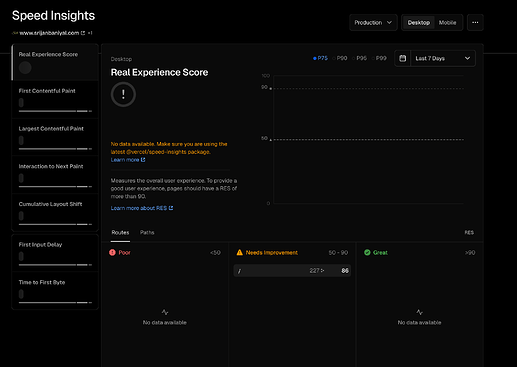Viewport: 517px width, 367px height.
Task: Click the Time to First Byte progress bar
Action: (x=55, y=302)
